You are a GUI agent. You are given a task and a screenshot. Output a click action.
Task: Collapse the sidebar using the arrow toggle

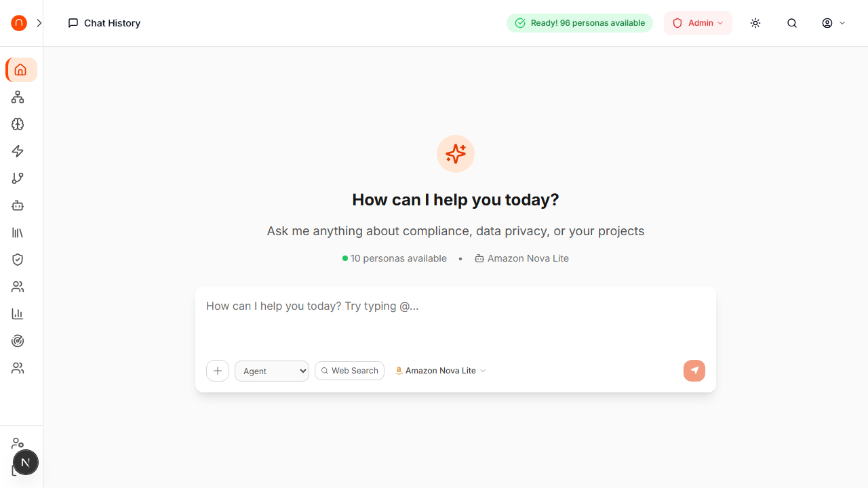tap(39, 22)
